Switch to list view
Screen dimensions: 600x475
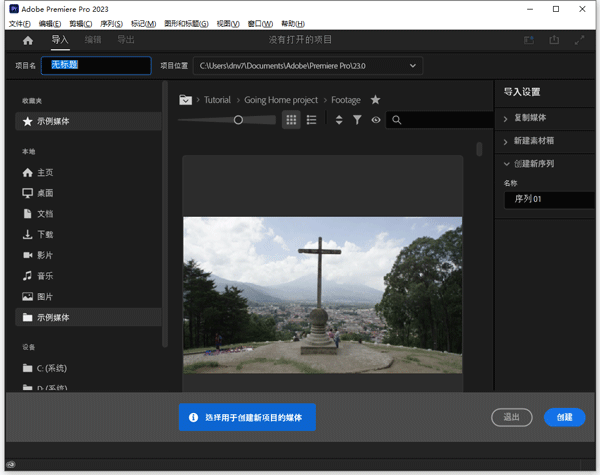tap(312, 119)
